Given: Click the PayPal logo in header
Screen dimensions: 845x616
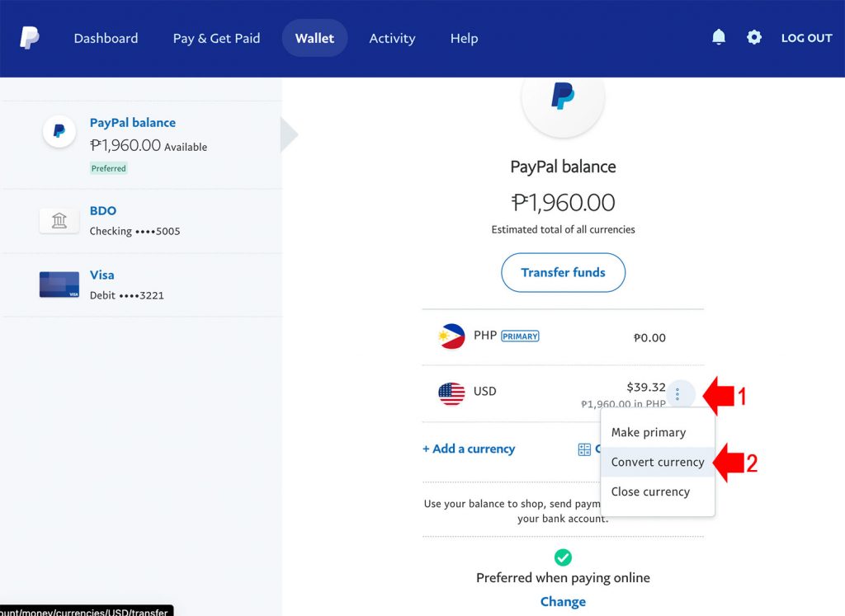Looking at the screenshot, I should (x=30, y=38).
